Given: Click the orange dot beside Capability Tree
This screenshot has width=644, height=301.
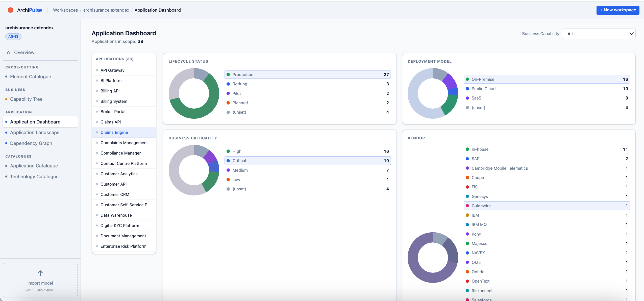Looking at the screenshot, I should [6, 99].
